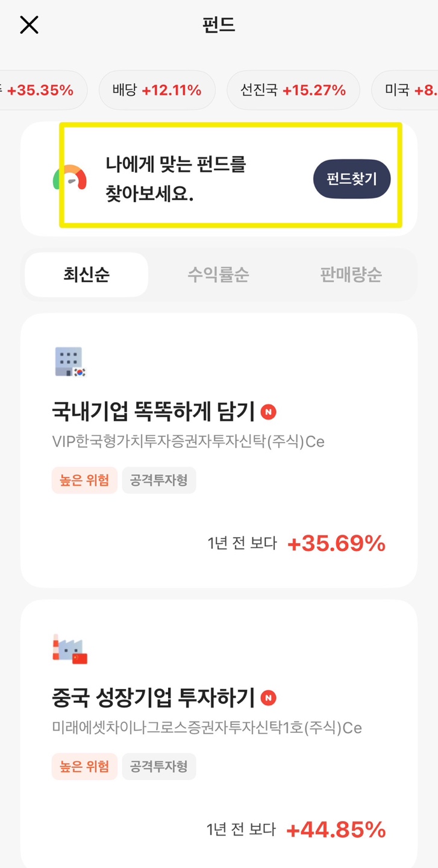
Task: Switch to the 수익률순 tab
Action: [218, 275]
